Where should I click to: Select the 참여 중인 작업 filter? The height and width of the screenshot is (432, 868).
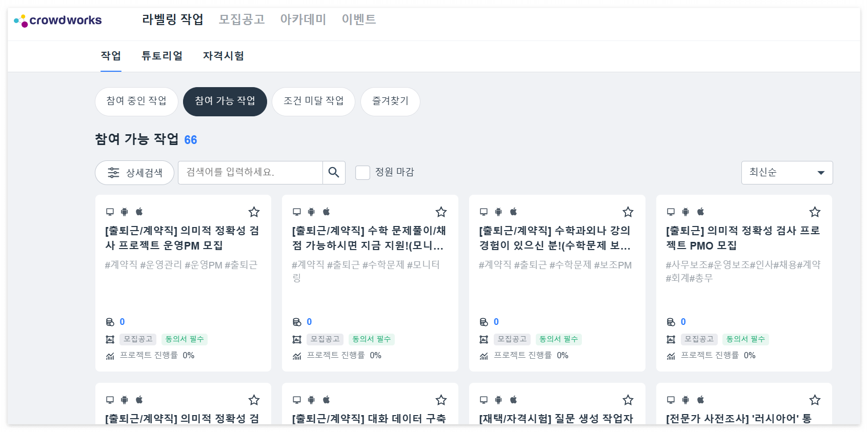[x=136, y=101]
